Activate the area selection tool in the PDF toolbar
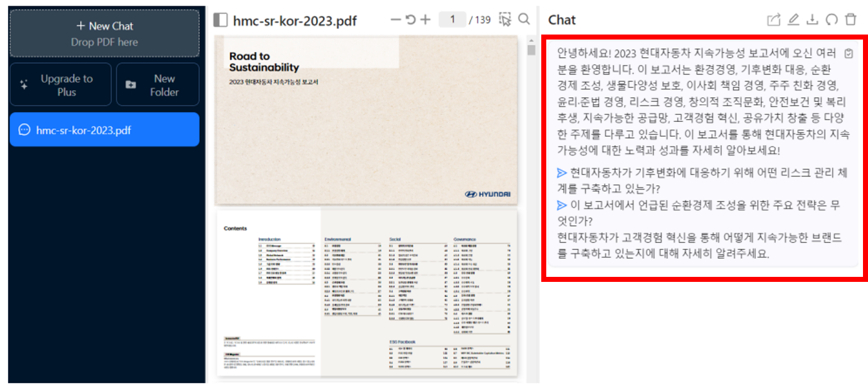This screenshot has width=868, height=388. point(505,19)
